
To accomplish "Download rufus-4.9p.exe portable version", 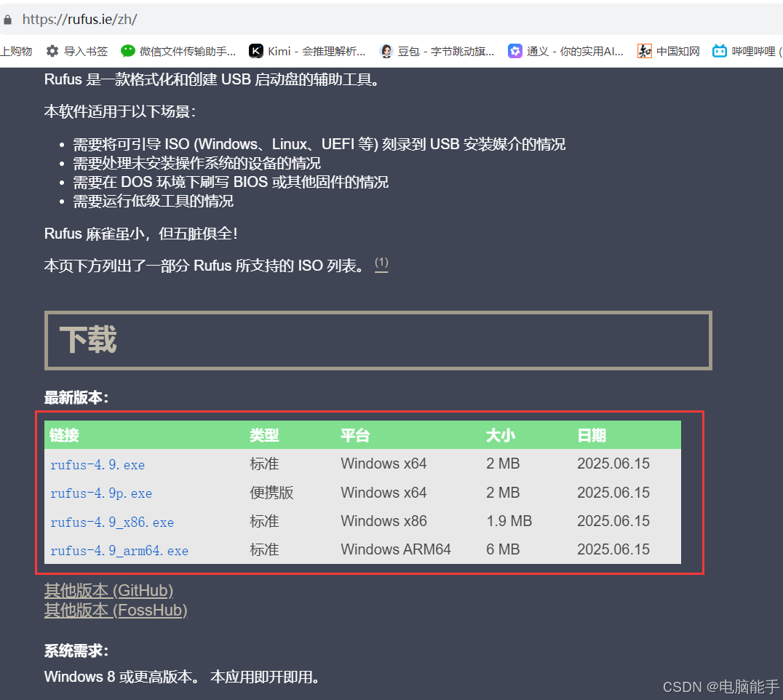I will coord(101,493).
